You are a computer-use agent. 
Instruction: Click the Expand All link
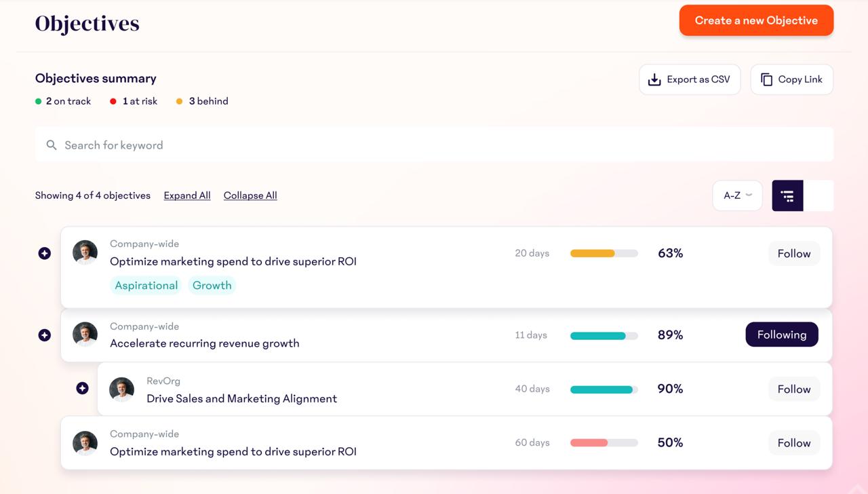tap(187, 195)
